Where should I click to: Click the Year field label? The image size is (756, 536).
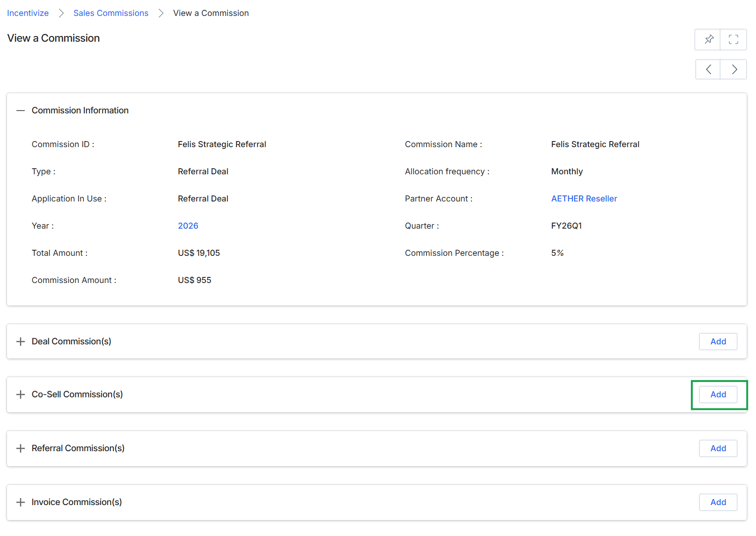pos(43,226)
